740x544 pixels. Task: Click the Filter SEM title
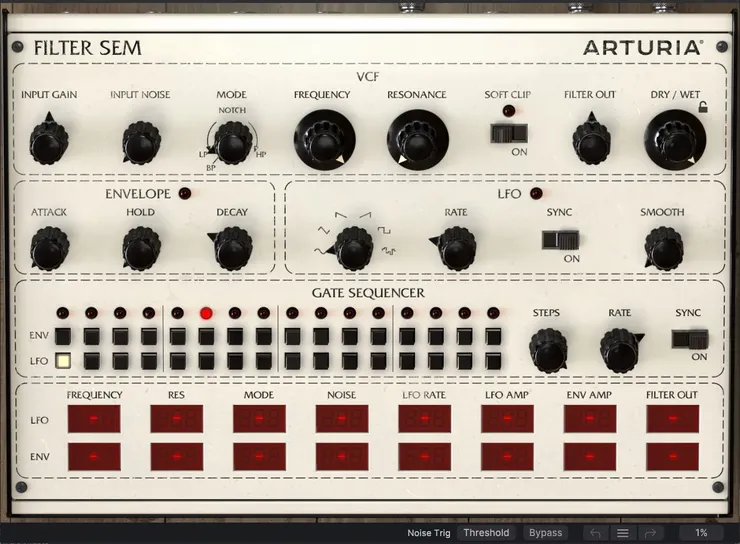pyautogui.click(x=88, y=48)
